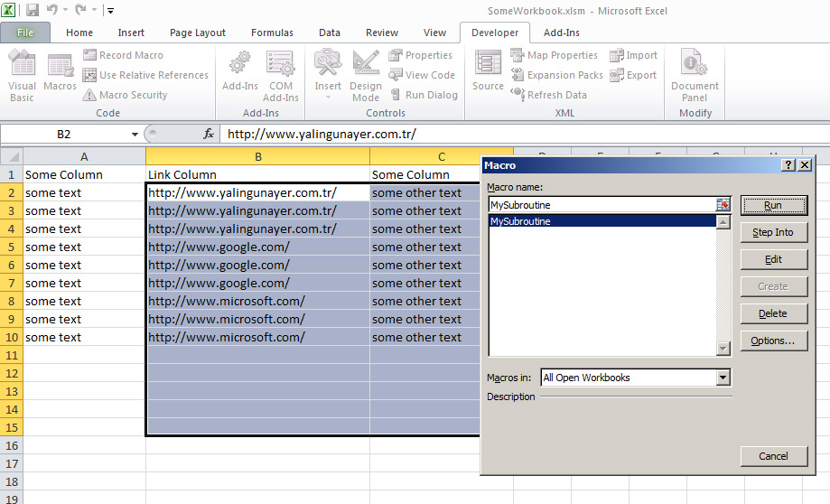This screenshot has height=504, width=830.
Task: Click the formula bar text
Action: point(322,134)
